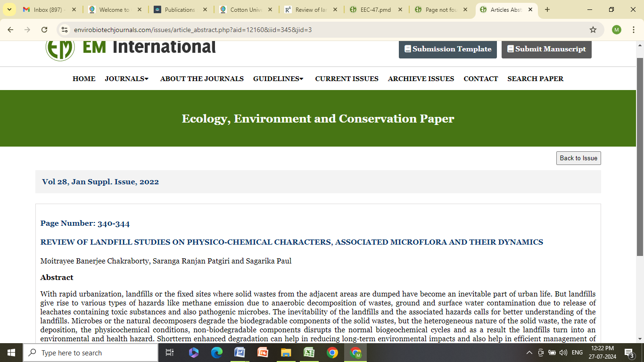Switch to the Gmail Inbox tab
The image size is (644, 362).
[49, 9]
